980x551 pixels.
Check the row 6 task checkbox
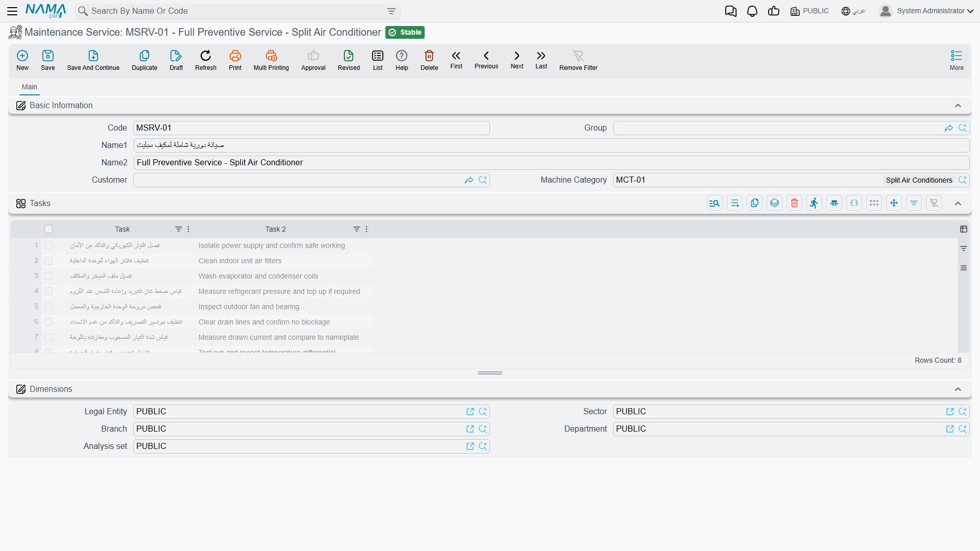pyautogui.click(x=48, y=322)
